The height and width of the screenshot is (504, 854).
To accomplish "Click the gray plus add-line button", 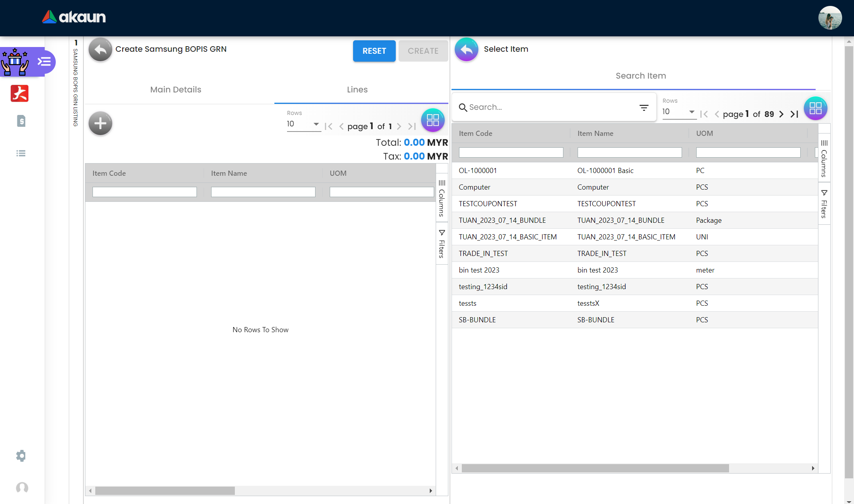I will pyautogui.click(x=100, y=124).
